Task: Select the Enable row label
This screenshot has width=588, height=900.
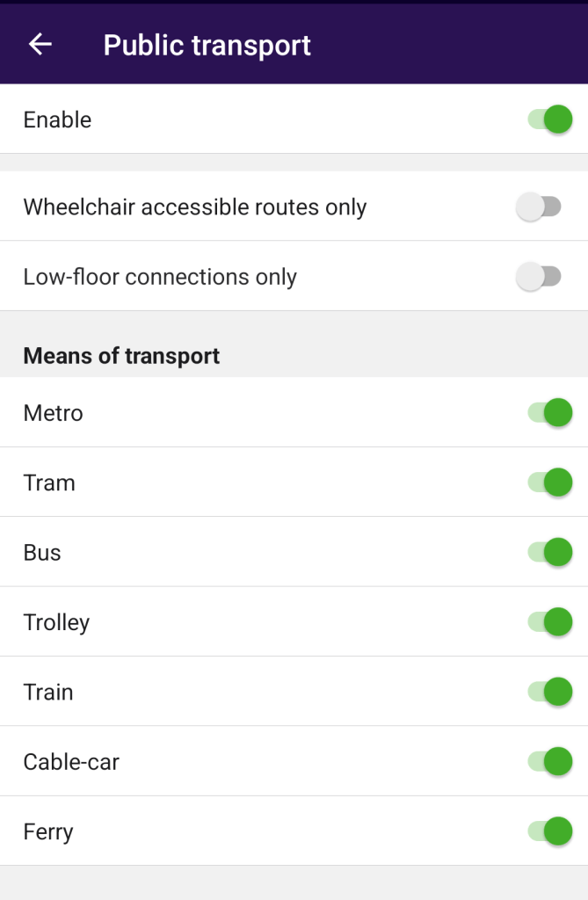Action: coord(57,120)
